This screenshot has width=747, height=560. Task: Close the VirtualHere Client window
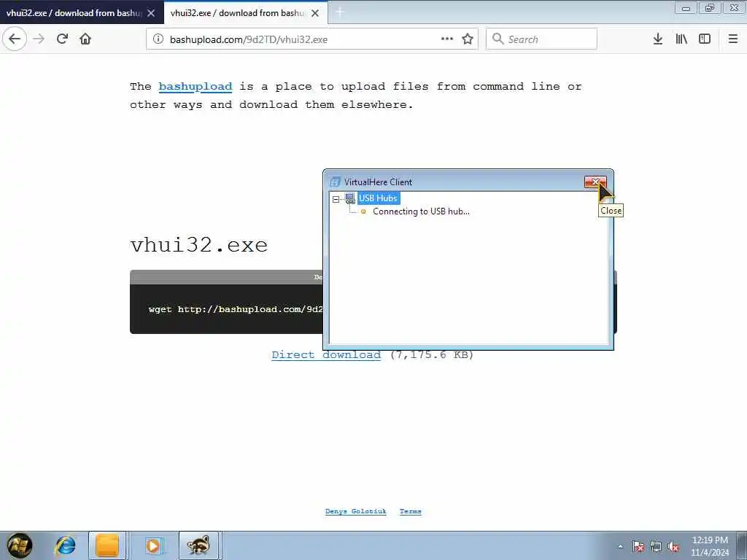point(595,182)
